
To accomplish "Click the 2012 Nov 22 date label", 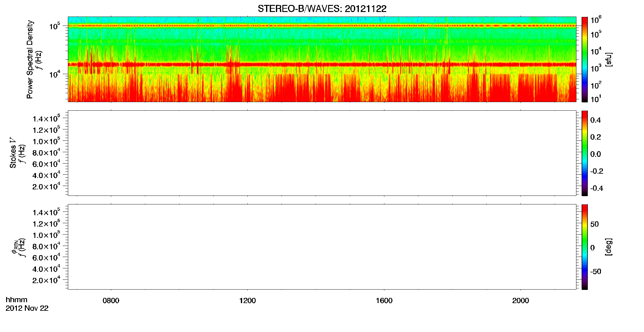I will (x=27, y=308).
